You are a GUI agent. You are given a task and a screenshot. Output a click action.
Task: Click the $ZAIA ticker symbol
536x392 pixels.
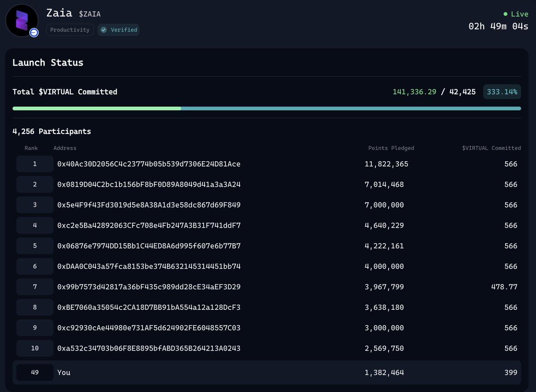pos(90,14)
